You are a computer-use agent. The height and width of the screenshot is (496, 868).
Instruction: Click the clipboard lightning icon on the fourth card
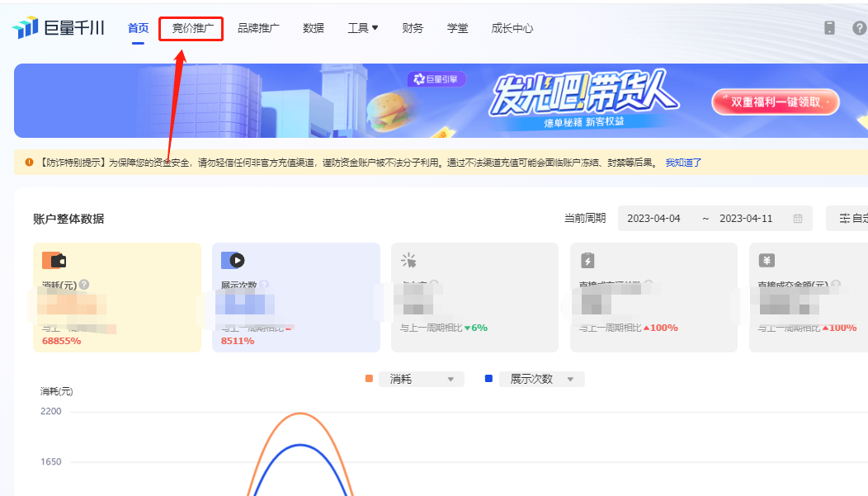pos(587,260)
